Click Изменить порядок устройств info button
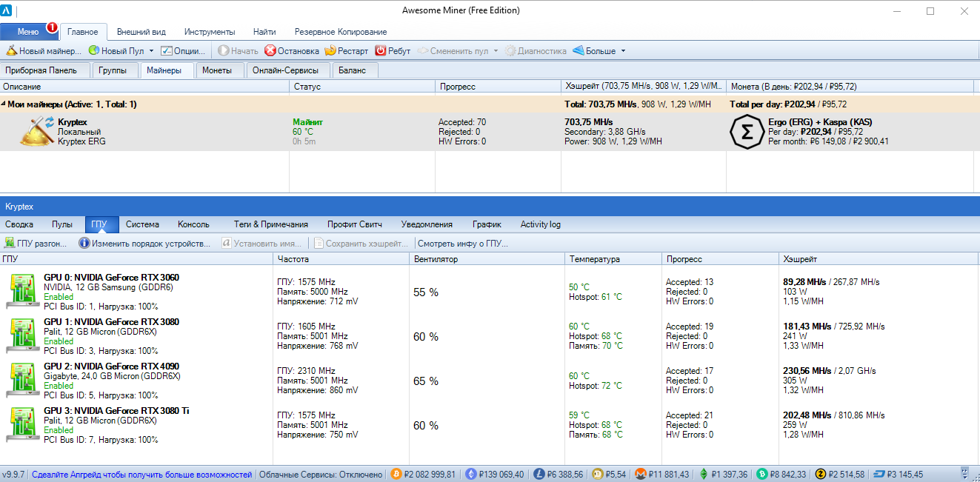 point(144,243)
